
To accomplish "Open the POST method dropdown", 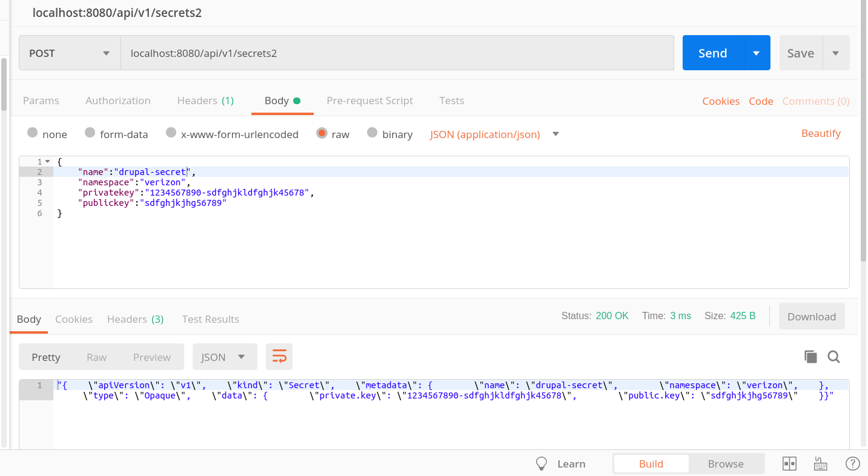I will point(68,53).
